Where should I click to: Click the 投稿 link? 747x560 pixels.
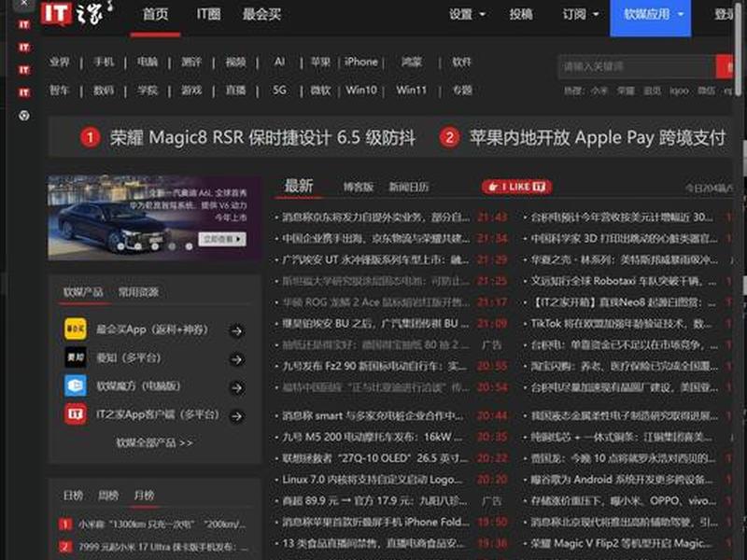tap(521, 14)
